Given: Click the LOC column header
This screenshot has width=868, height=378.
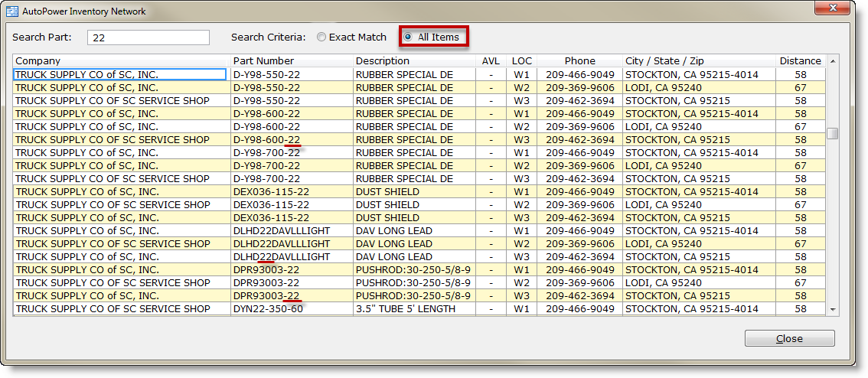Looking at the screenshot, I should (x=521, y=61).
